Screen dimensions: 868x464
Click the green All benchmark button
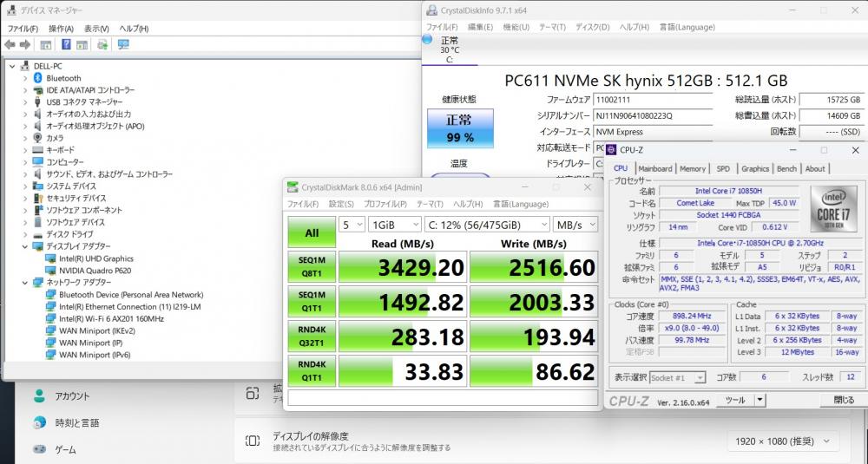point(312,232)
